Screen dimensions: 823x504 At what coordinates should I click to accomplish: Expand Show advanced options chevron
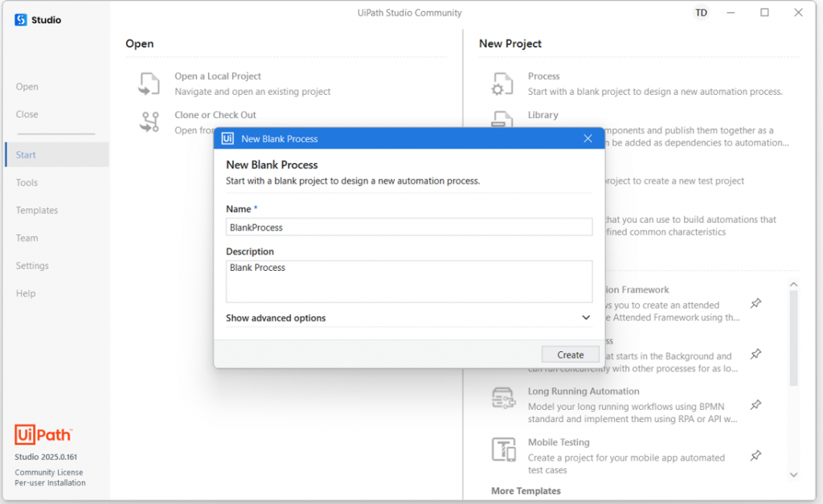click(586, 318)
